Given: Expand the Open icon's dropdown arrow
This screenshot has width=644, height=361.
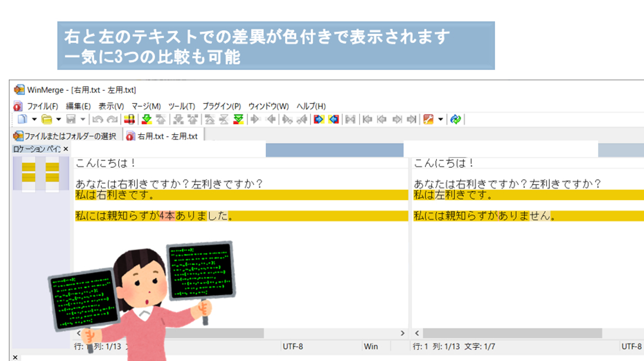Looking at the screenshot, I should click(x=59, y=119).
